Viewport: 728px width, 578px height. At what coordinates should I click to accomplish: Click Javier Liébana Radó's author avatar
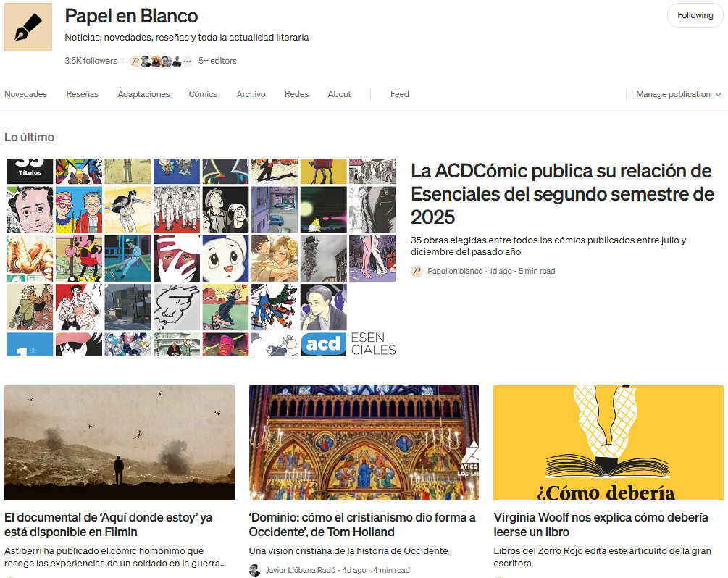coord(255,570)
